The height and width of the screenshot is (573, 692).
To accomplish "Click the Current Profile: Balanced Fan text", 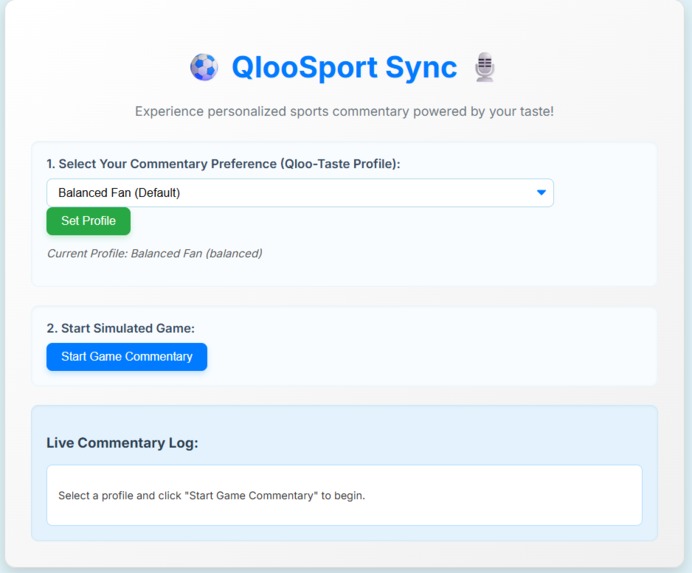I will point(154,253).
